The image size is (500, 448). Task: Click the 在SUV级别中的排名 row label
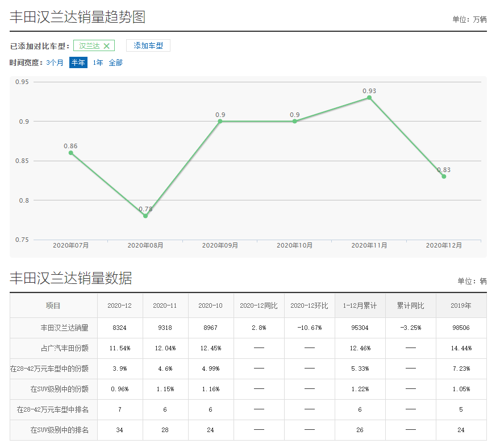60,430
